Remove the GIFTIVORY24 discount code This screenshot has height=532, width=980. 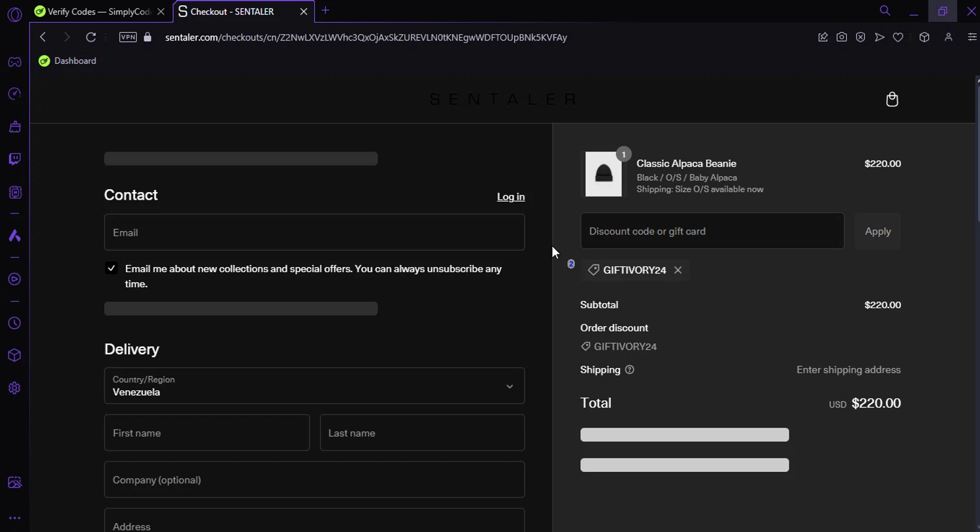pos(678,270)
